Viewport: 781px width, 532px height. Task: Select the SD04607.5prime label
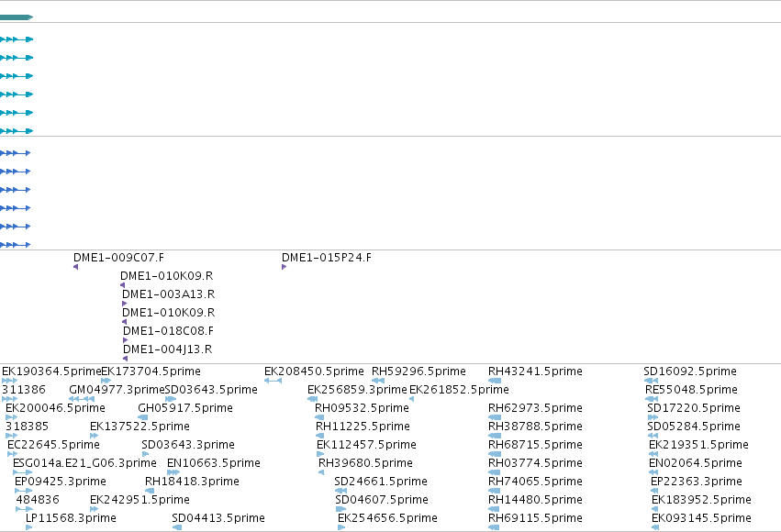point(382,500)
